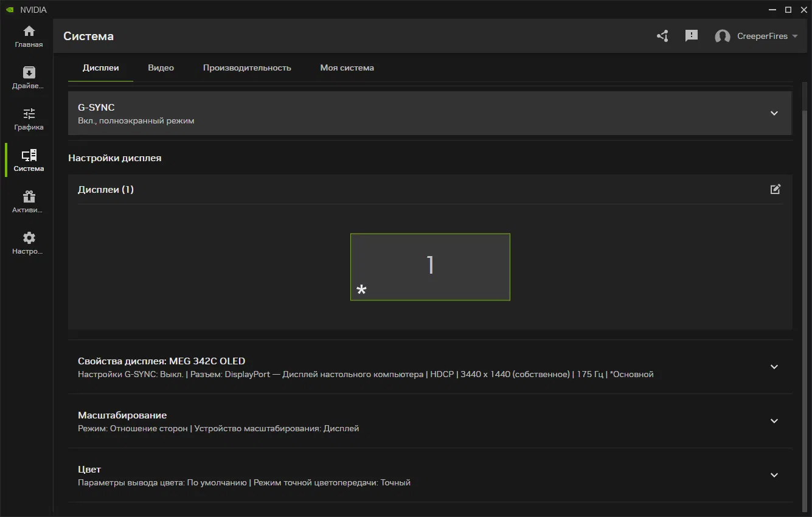Expand the G-SYNC section
This screenshot has height=517, width=812.
pos(774,113)
